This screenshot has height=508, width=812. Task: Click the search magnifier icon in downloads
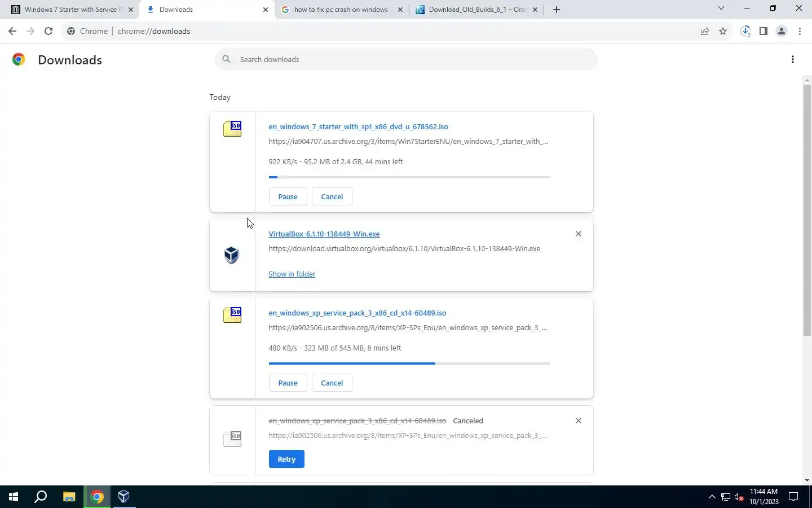coord(226,59)
